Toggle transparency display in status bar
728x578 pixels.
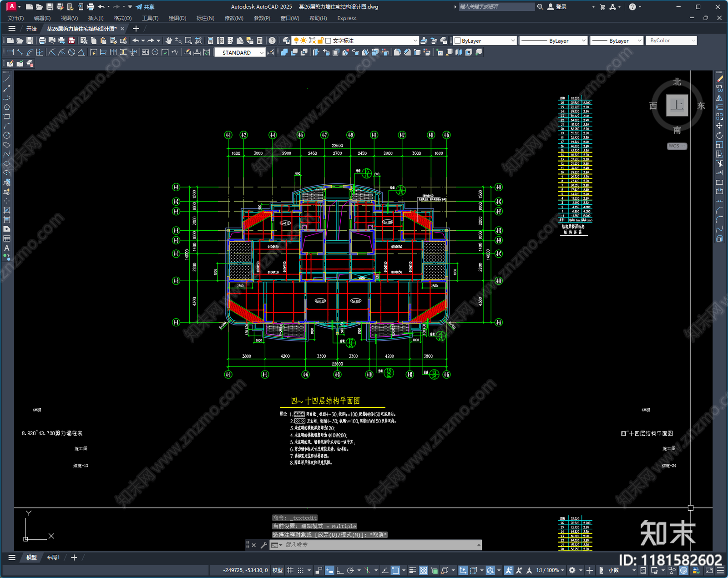pos(423,570)
